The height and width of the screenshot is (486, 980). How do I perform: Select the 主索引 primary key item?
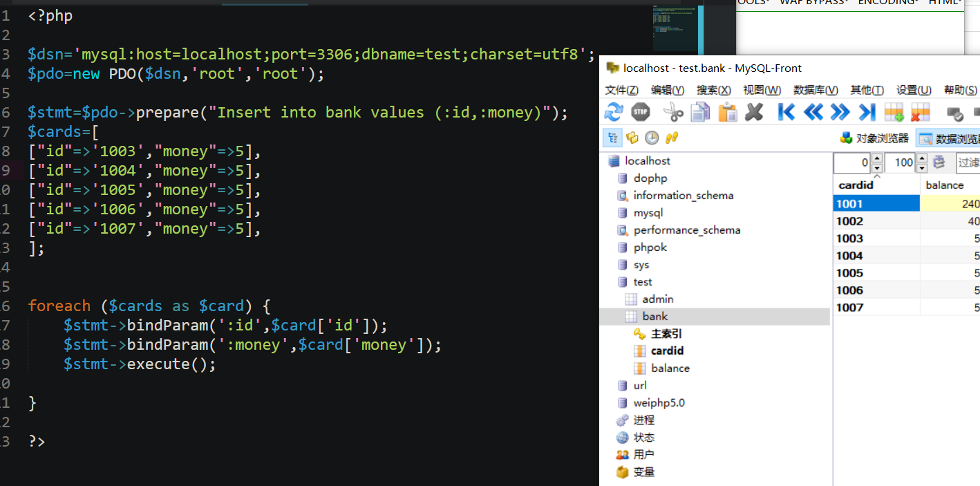(667, 333)
